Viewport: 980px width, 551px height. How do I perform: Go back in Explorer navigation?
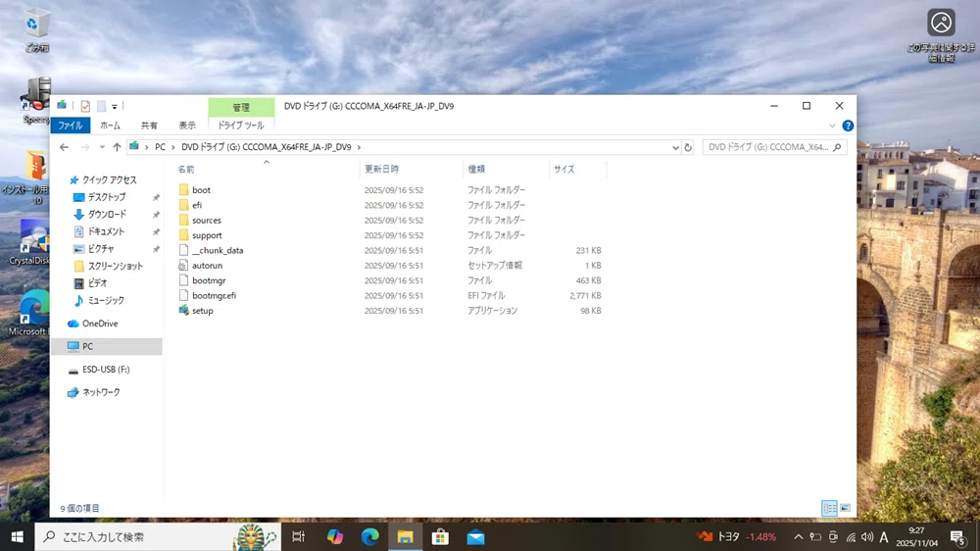[x=64, y=147]
